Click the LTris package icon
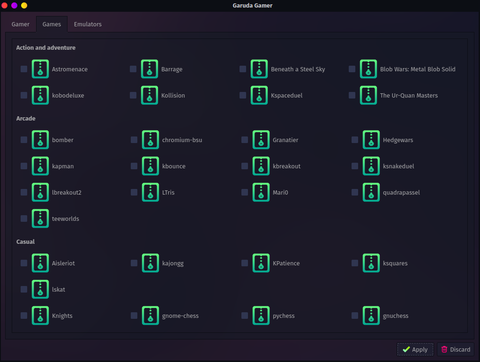Image resolution: width=480 pixels, height=362 pixels. (150, 192)
